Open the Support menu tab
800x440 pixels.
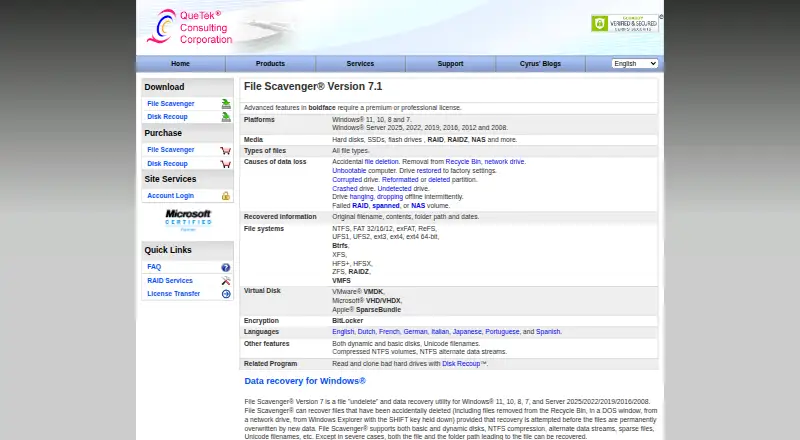(451, 64)
